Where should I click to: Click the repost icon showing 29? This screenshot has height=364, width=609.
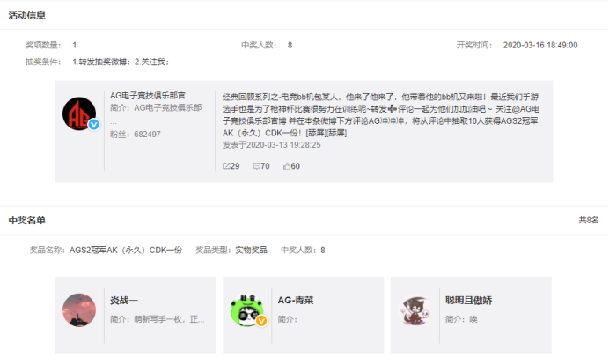coord(226,166)
